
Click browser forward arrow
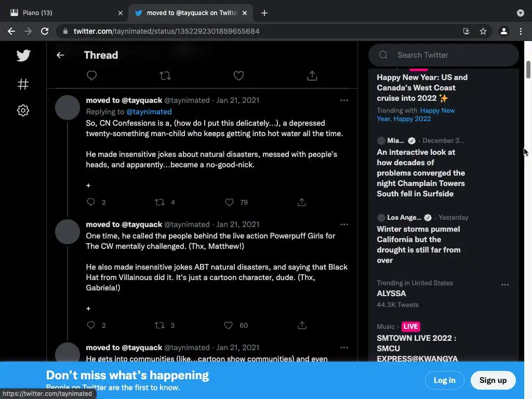(28, 31)
